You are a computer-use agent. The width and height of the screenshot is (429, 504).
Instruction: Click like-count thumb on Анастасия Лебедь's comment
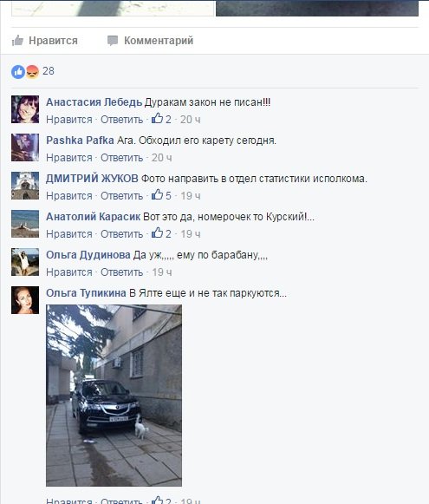(x=158, y=118)
